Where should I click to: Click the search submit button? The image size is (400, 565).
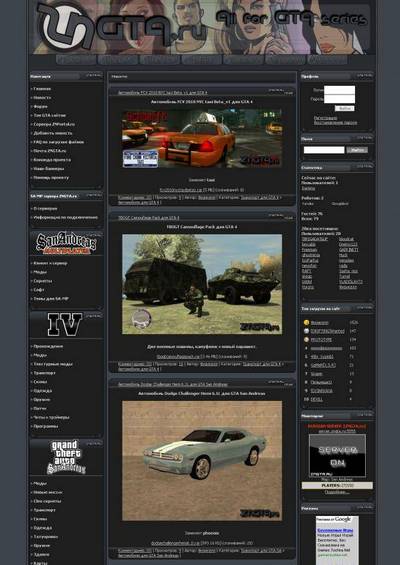[x=357, y=150]
